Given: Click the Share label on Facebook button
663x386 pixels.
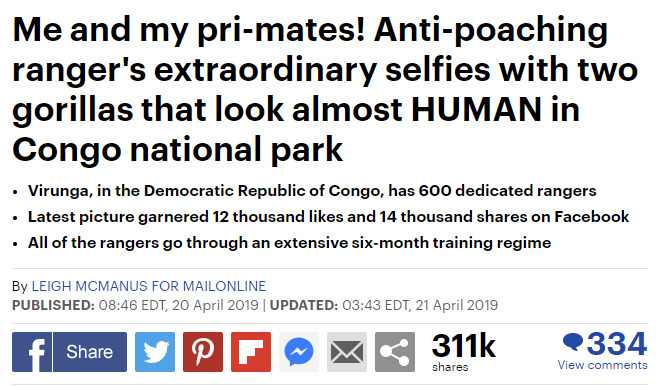Looking at the screenshot, I should [x=90, y=352].
